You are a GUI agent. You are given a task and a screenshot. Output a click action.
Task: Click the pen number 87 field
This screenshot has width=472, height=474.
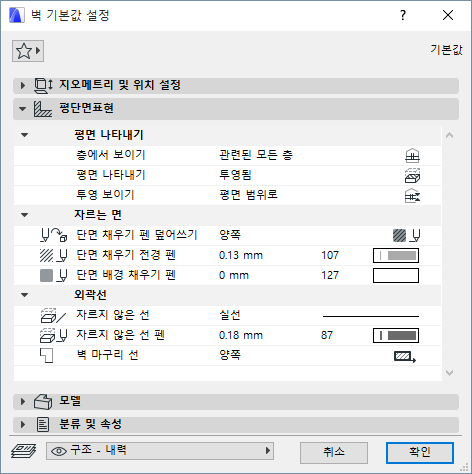(327, 335)
